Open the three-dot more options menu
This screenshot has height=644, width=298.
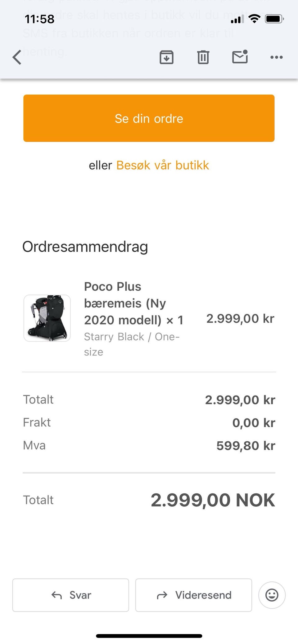[x=276, y=57]
